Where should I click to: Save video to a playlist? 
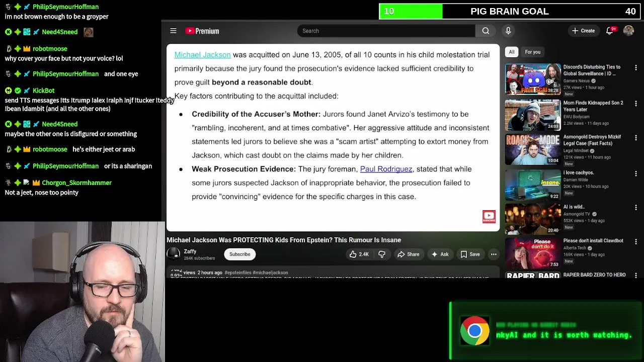click(x=470, y=254)
